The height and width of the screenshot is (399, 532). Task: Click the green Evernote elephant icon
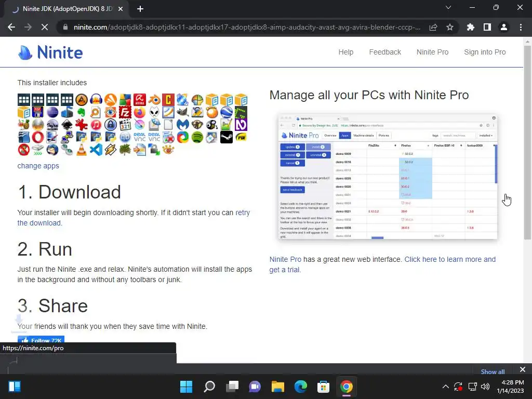82,112
